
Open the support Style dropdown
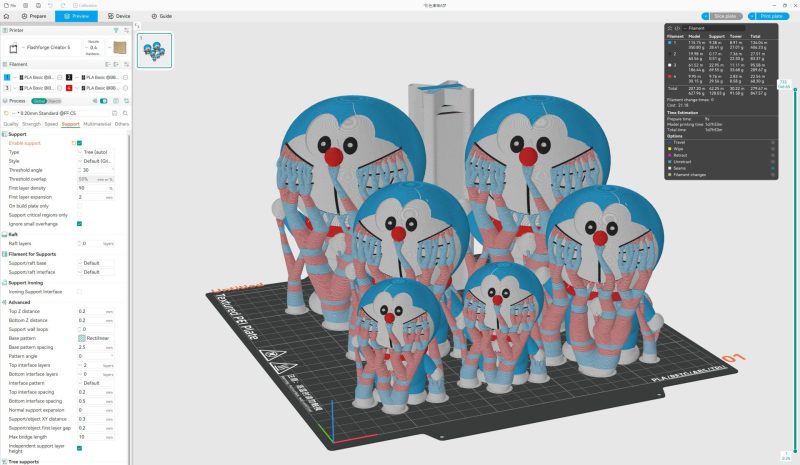tap(95, 161)
